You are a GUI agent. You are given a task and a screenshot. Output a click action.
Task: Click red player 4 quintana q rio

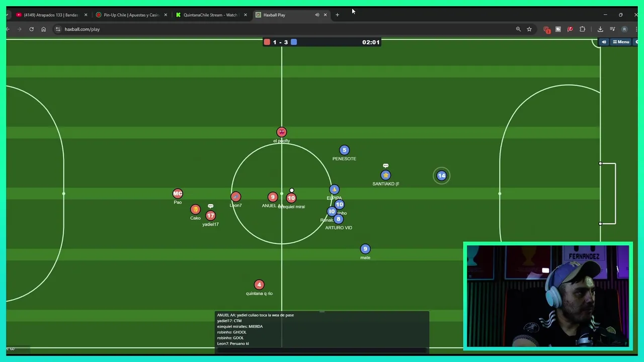(259, 285)
